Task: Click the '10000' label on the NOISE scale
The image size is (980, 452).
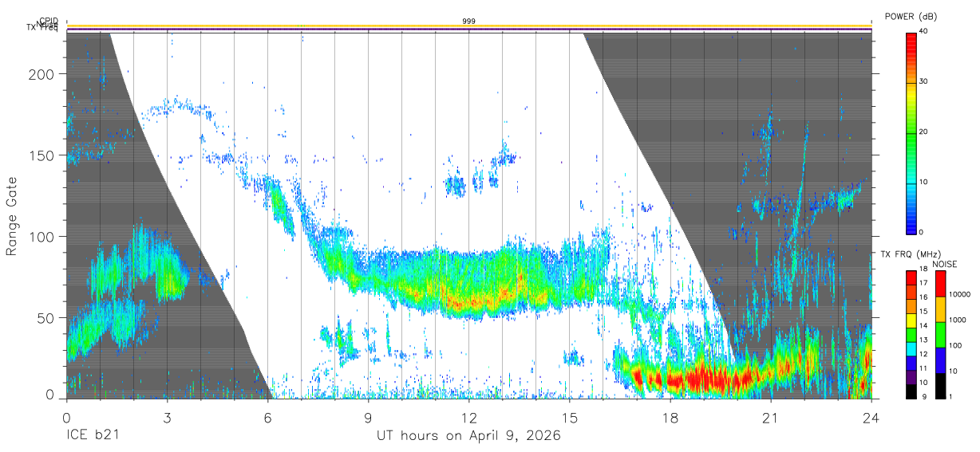Action: (961, 295)
